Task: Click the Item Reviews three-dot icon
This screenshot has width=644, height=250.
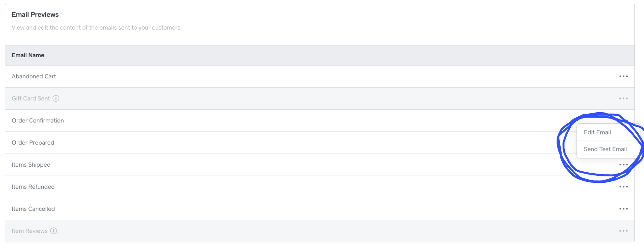Action: [x=623, y=231]
